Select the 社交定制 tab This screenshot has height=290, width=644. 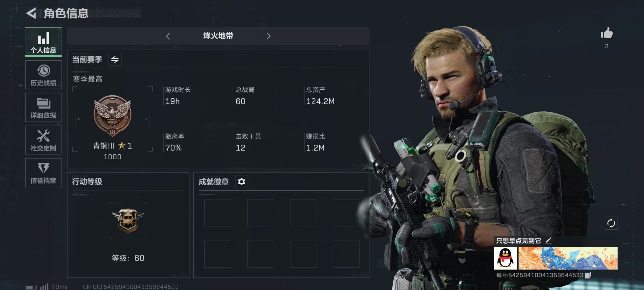[43, 140]
